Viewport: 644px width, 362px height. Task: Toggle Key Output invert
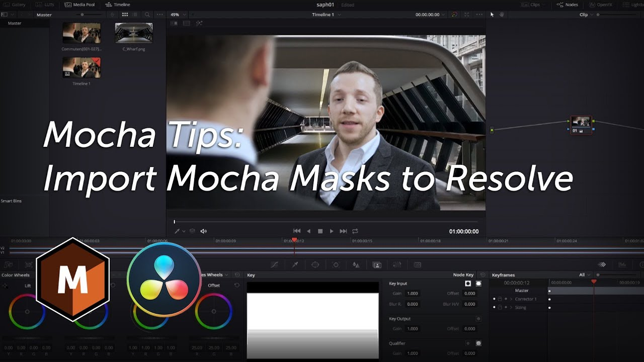coord(478,319)
